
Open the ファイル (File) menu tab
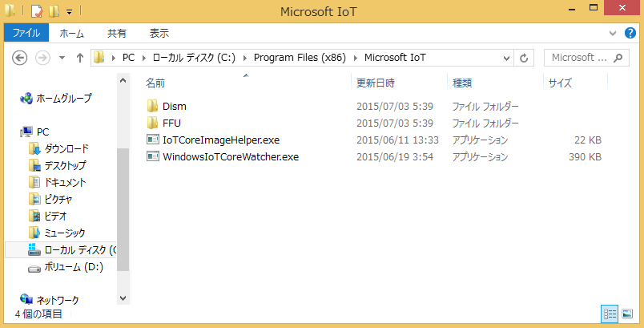(x=26, y=33)
